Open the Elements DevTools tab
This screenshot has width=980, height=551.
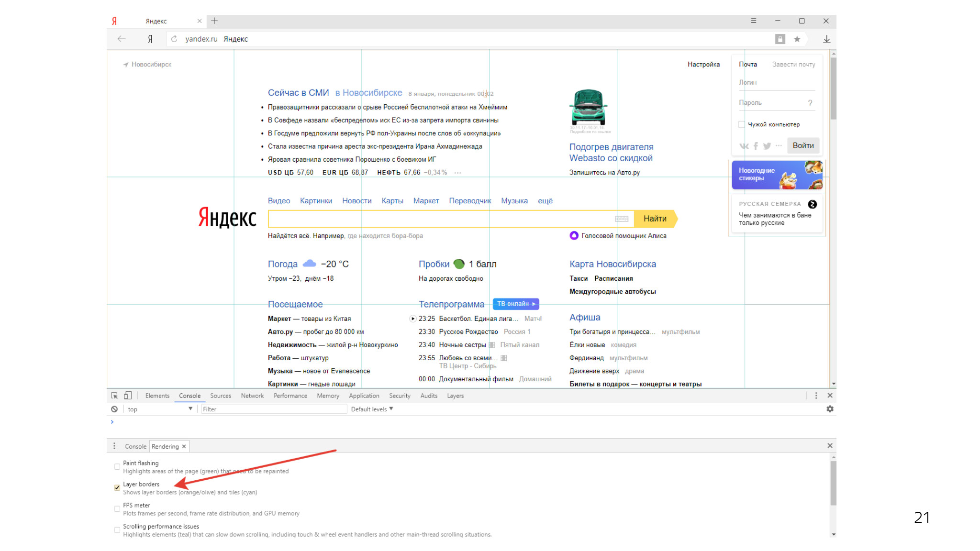click(157, 396)
